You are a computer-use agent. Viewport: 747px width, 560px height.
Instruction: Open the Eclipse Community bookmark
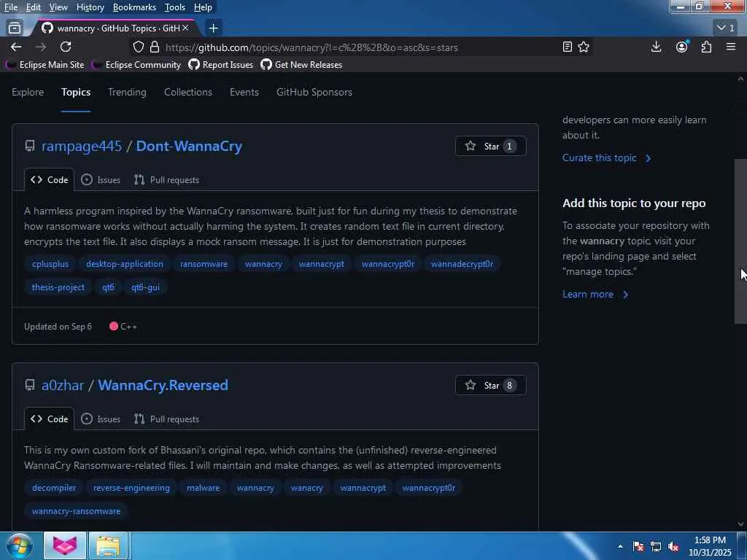(x=136, y=65)
